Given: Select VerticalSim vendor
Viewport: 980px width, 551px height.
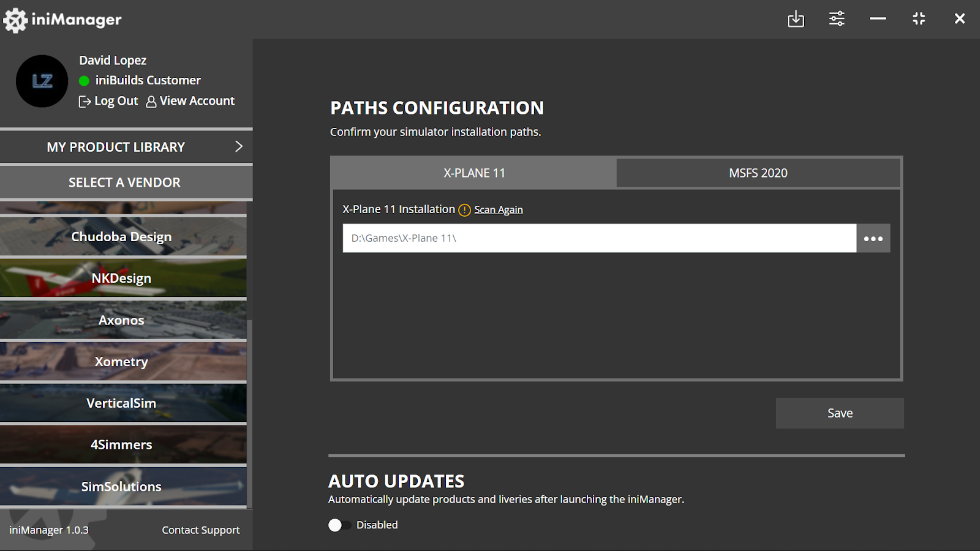Looking at the screenshot, I should pos(123,403).
